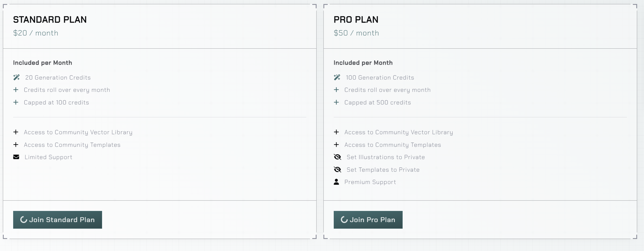Click the Limited Support text in Standard plan
The height and width of the screenshot is (251, 644).
[x=48, y=157]
